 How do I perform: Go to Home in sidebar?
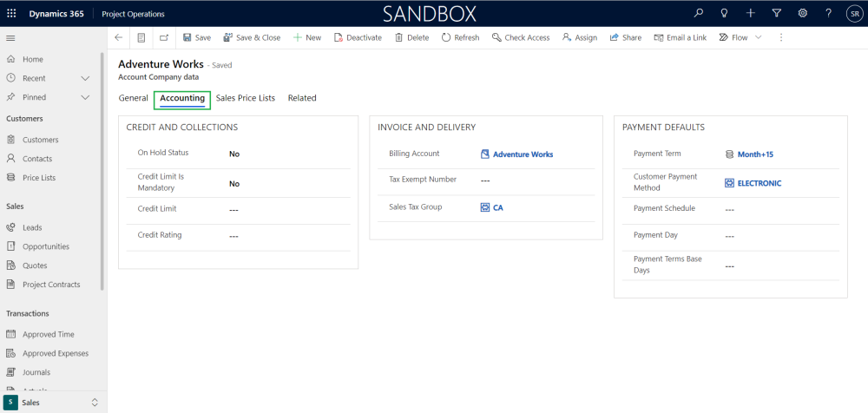tap(33, 59)
